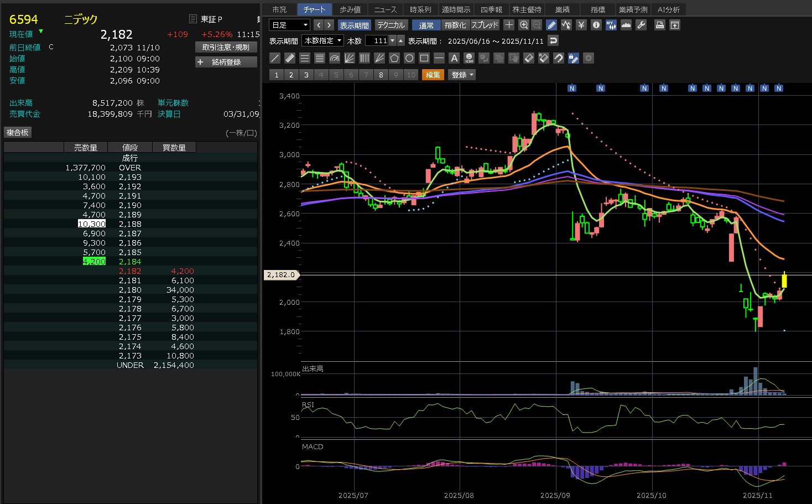This screenshot has height=504, width=812.
Task: Open chart settings wrench icon
Action: point(641,25)
